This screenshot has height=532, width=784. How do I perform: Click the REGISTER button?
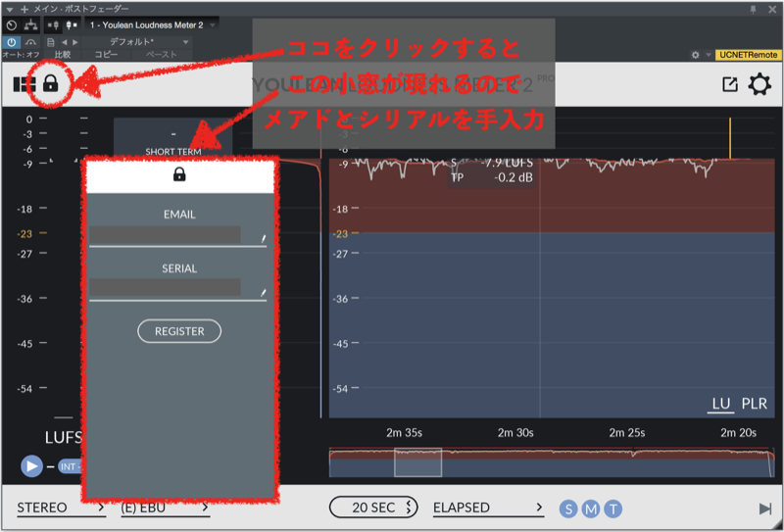click(x=179, y=331)
